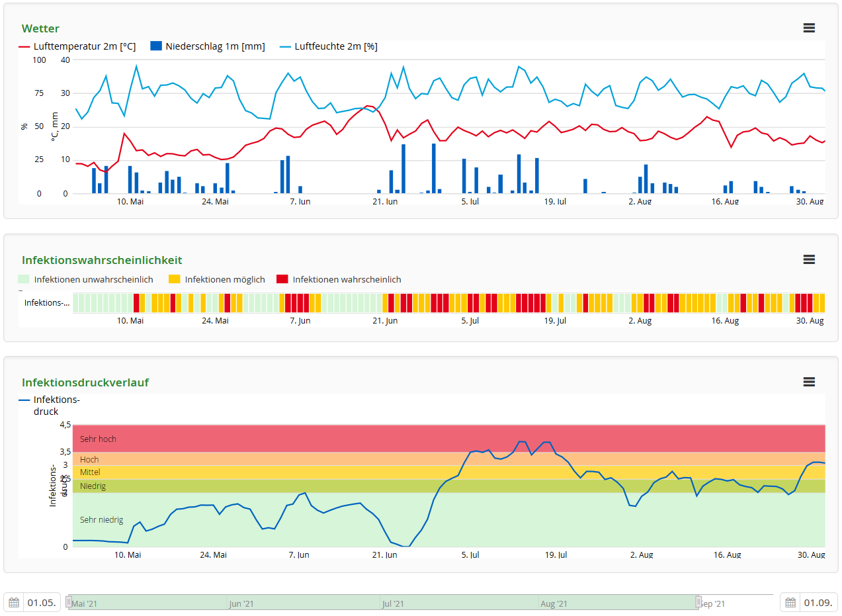Click the right handle of range slider
This screenshot has width=842, height=616.
(698, 601)
